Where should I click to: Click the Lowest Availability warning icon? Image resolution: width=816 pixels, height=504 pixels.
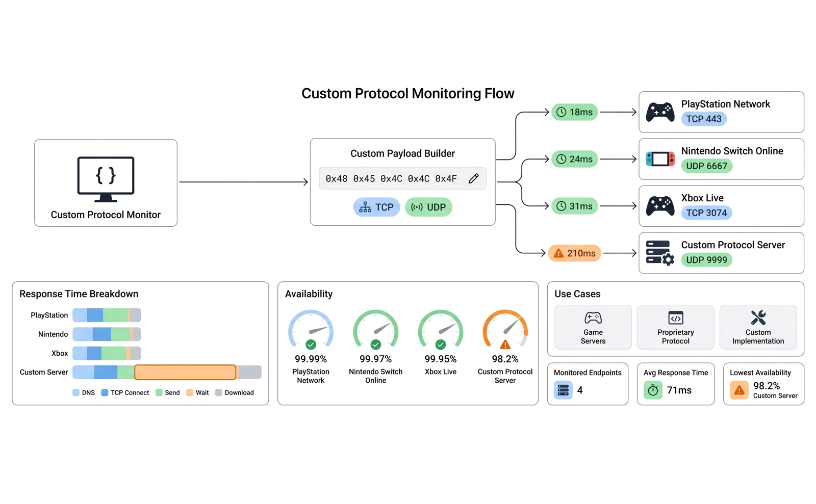click(x=739, y=390)
